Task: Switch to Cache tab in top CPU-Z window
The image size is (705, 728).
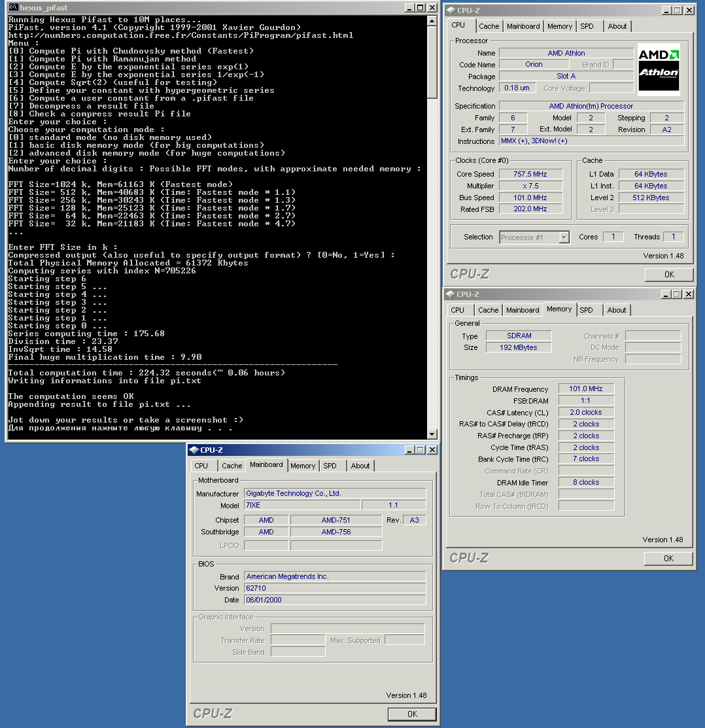Action: (x=489, y=26)
